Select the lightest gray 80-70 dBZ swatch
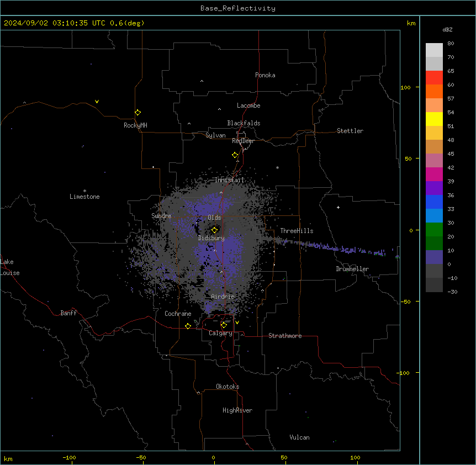Screen dimensions: 476x465 point(434,50)
